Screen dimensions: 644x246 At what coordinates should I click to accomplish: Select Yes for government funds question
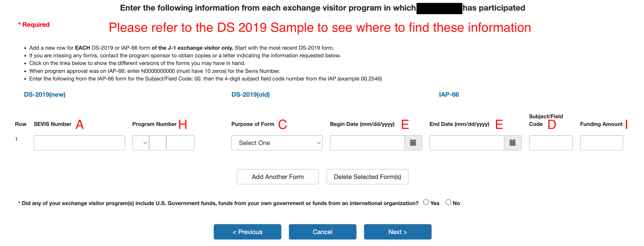coord(426,202)
